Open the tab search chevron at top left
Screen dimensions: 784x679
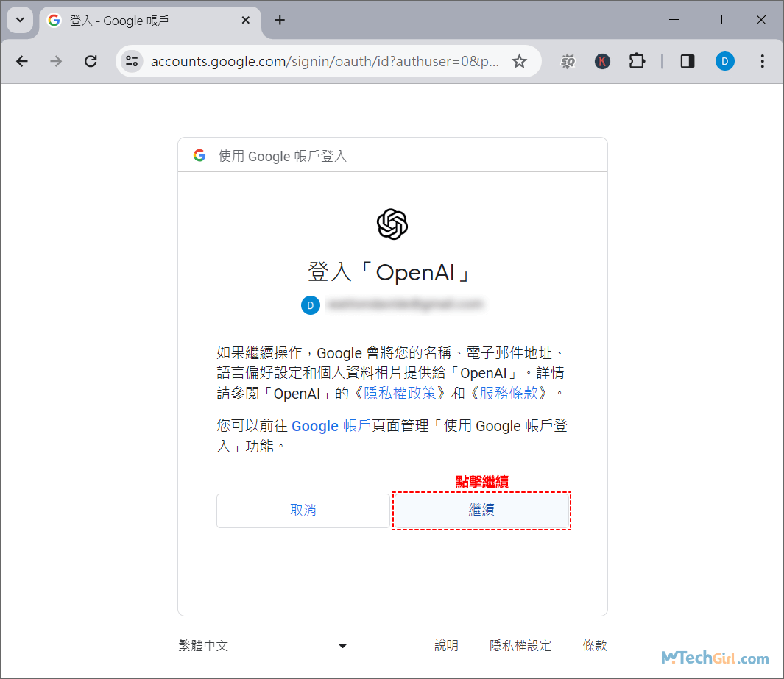coord(20,20)
